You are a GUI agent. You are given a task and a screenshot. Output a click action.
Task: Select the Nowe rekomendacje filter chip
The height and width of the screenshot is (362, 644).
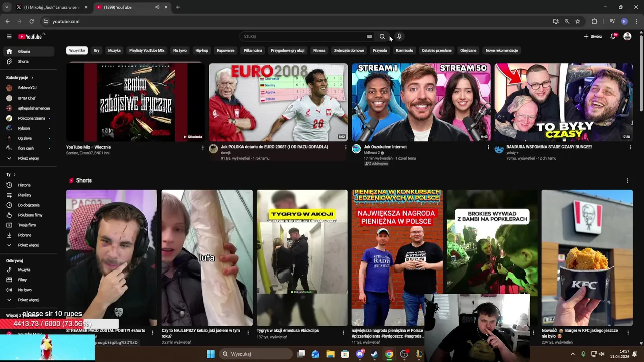pyautogui.click(x=502, y=50)
